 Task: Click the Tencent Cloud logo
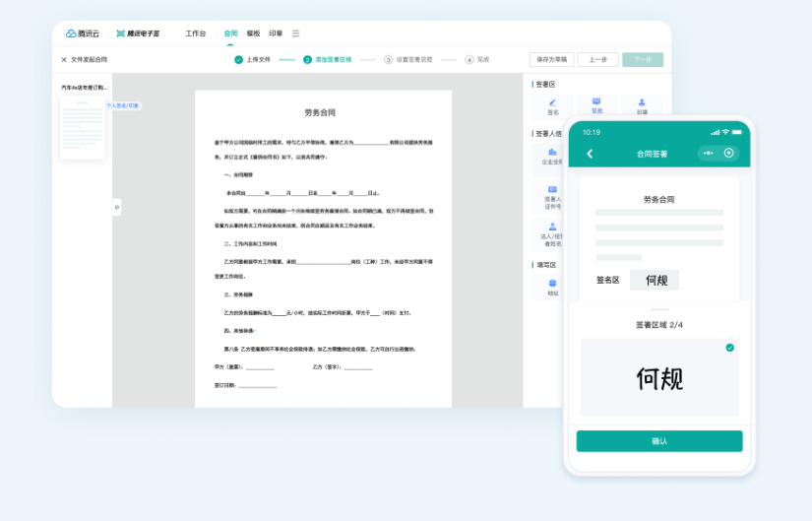pos(83,33)
